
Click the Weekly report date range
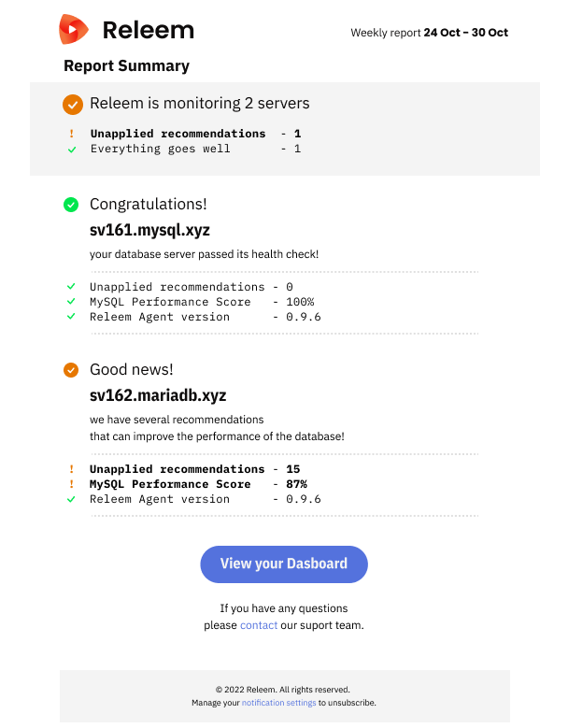click(x=466, y=33)
